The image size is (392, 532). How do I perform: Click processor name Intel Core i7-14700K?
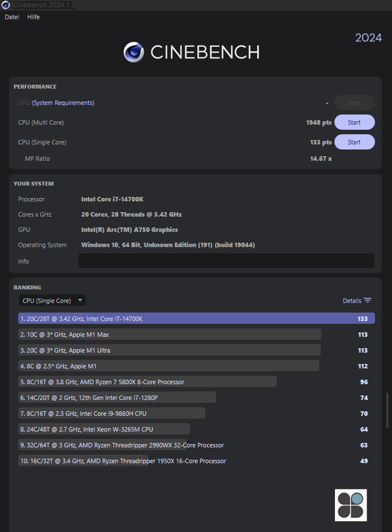(x=112, y=199)
